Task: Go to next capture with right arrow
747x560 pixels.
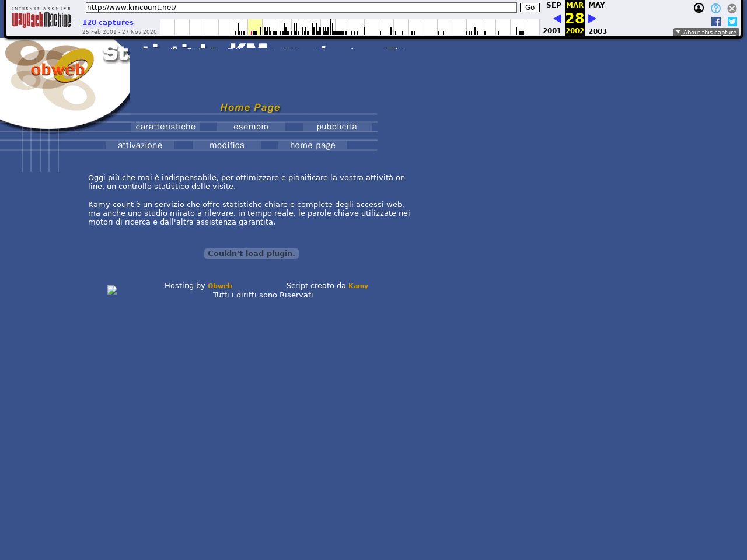Action: (x=592, y=19)
